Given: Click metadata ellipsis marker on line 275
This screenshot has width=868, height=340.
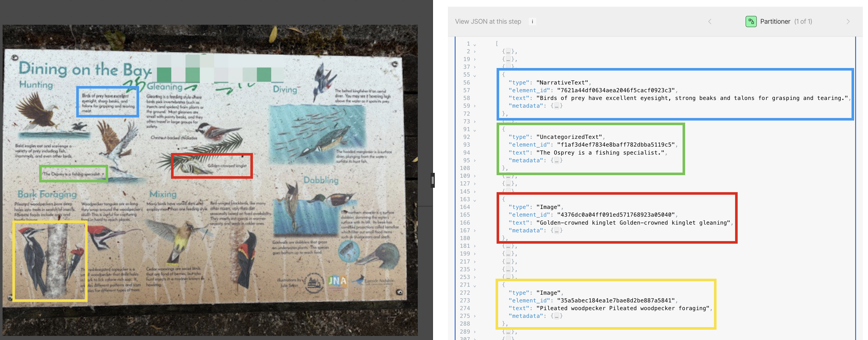Looking at the screenshot, I should (557, 316).
